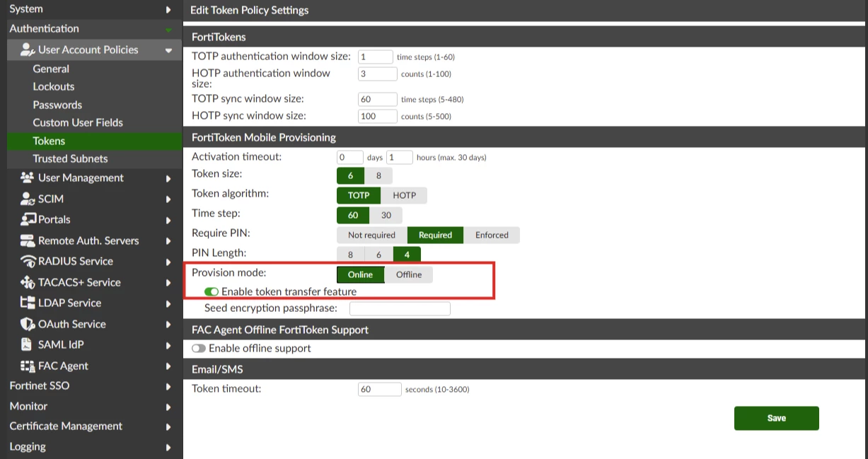
Task: Click the OAuth Service shield icon
Action: click(x=27, y=324)
